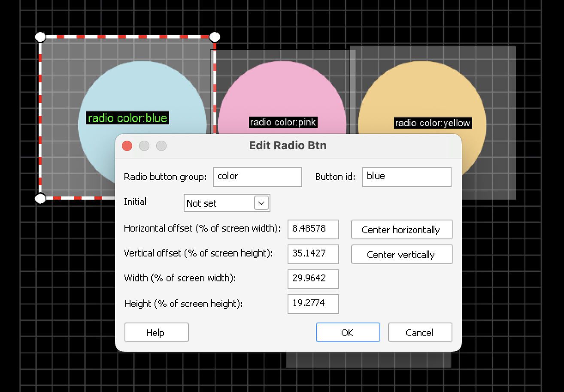The width and height of the screenshot is (564, 392).
Task: Grab the top-left selection handle
Action: pos(40,37)
